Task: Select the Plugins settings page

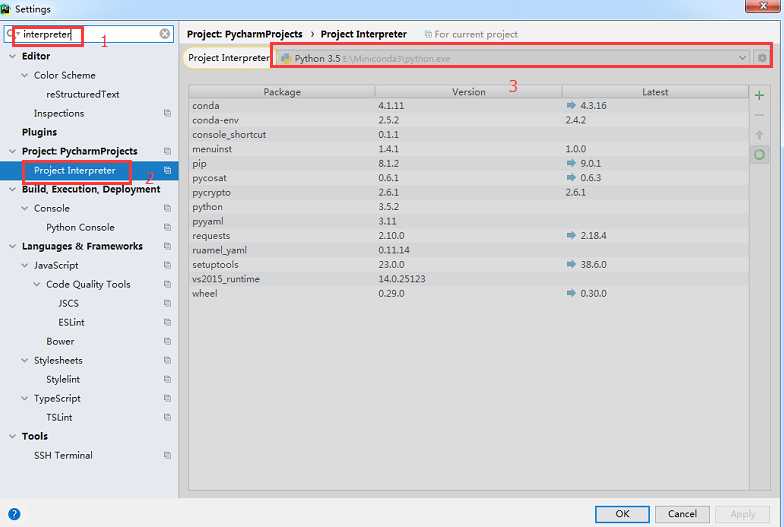Action: (x=39, y=132)
